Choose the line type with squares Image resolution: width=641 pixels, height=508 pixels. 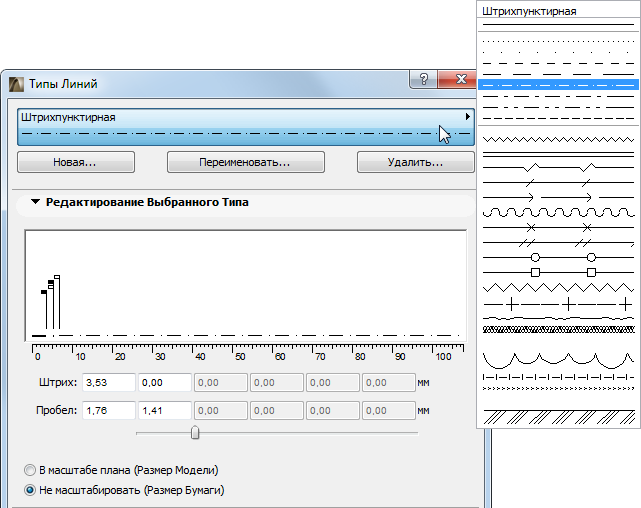(x=559, y=272)
